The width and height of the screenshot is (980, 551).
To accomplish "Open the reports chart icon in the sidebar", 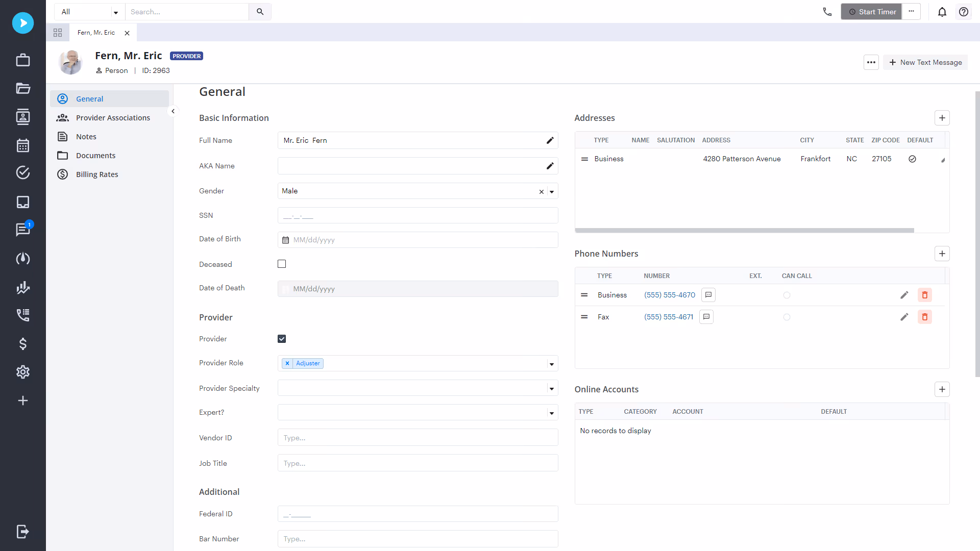I will tap(23, 287).
